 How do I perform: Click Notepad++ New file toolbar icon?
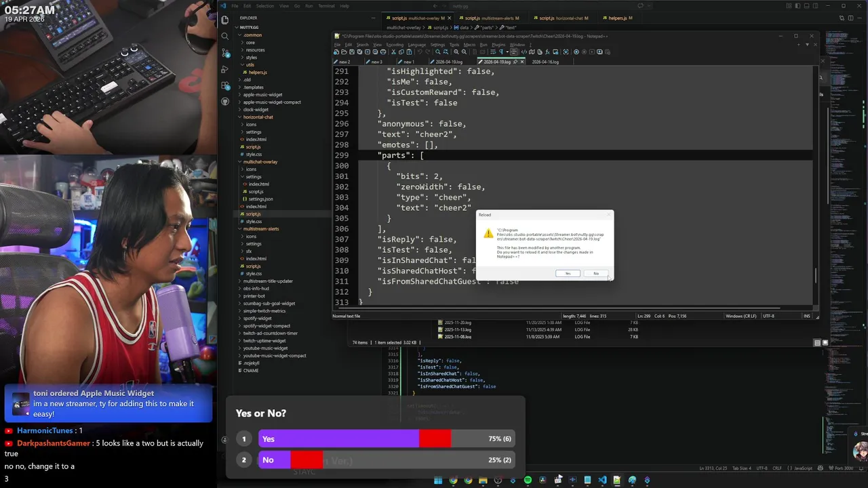(337, 52)
